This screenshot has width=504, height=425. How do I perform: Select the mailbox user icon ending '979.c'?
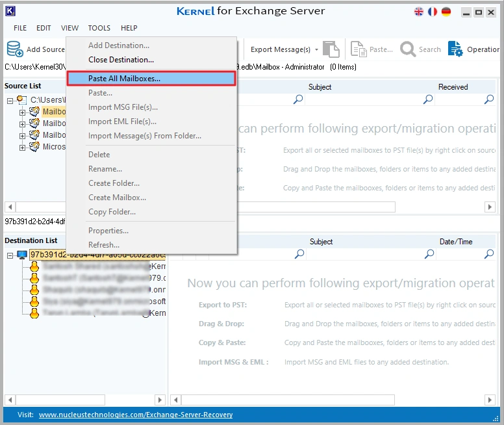pyautogui.click(x=34, y=278)
